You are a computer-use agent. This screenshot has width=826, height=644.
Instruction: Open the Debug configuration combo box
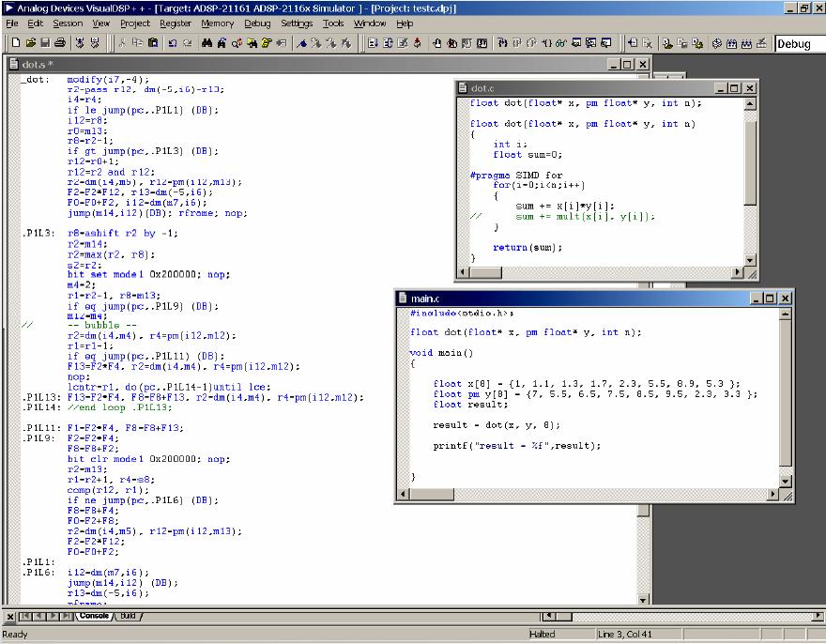tap(800, 44)
